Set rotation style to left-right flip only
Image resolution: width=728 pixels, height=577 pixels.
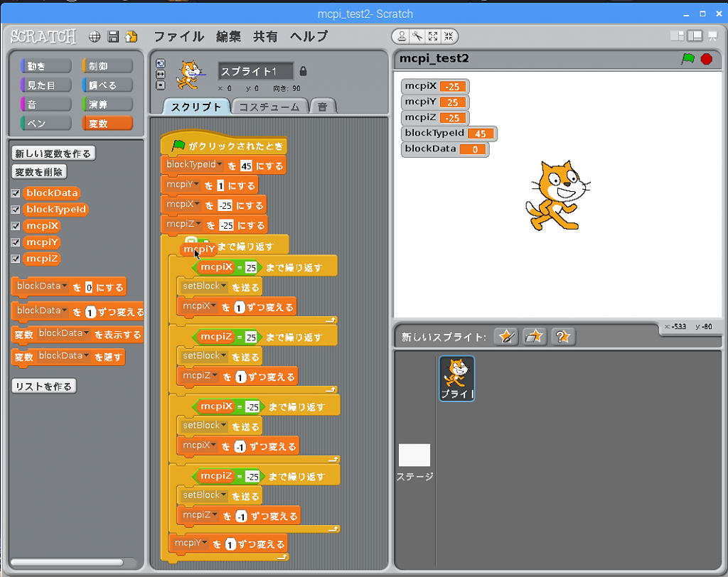coord(161,75)
